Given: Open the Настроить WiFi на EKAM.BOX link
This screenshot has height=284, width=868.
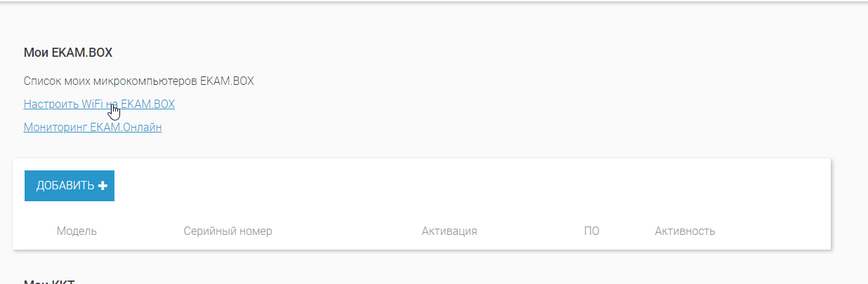Looking at the screenshot, I should [x=99, y=104].
